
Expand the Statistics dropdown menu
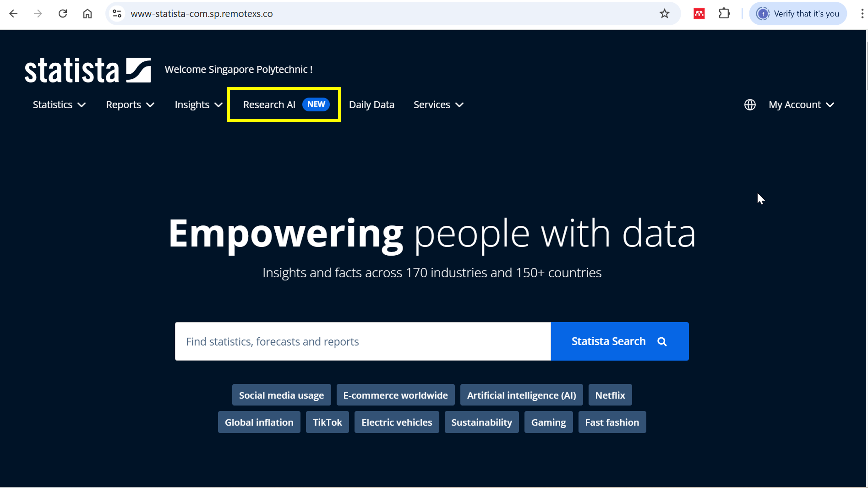[x=59, y=105]
